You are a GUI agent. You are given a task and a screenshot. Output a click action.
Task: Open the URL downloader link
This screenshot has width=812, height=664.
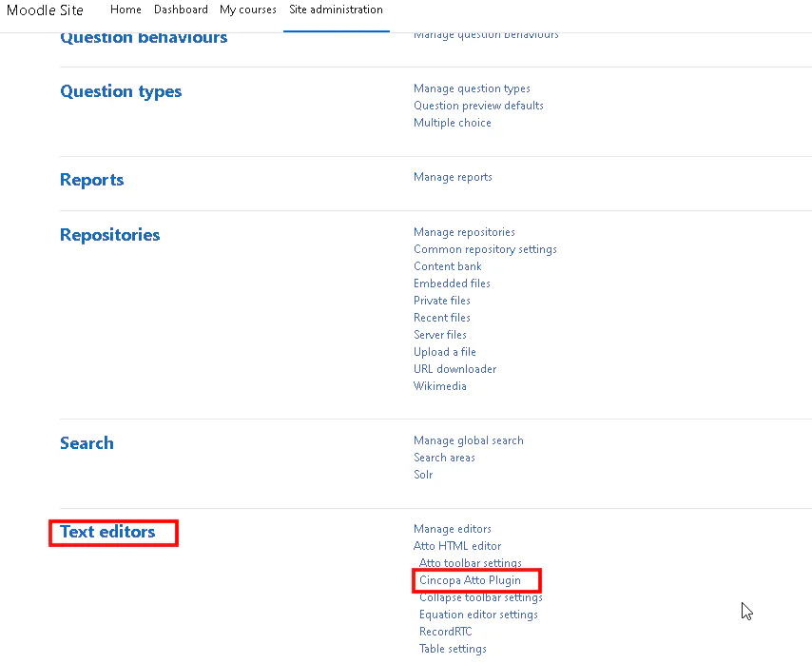[455, 369]
